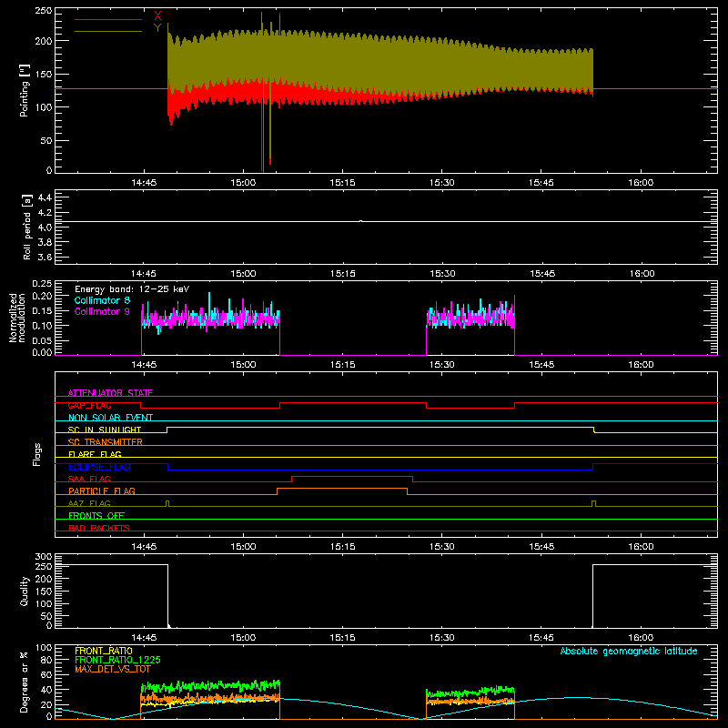This screenshot has width=728, height=728.
Task: Click the 15:45 time label under the Quality plot
Action: tap(541, 638)
